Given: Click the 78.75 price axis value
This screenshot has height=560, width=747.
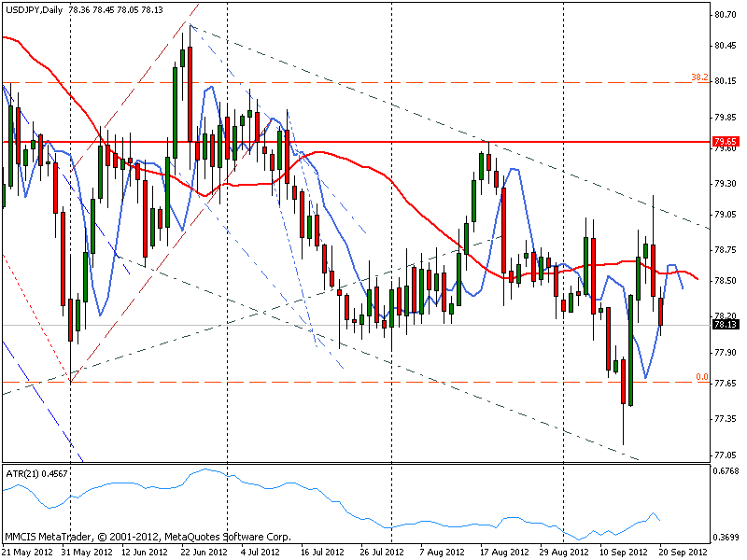Looking at the screenshot, I should point(726,249).
